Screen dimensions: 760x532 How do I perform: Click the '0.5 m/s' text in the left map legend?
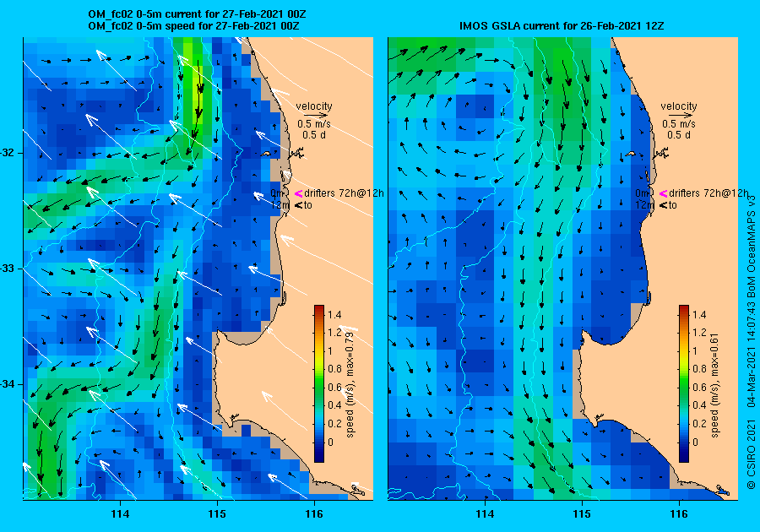pyautogui.click(x=314, y=124)
